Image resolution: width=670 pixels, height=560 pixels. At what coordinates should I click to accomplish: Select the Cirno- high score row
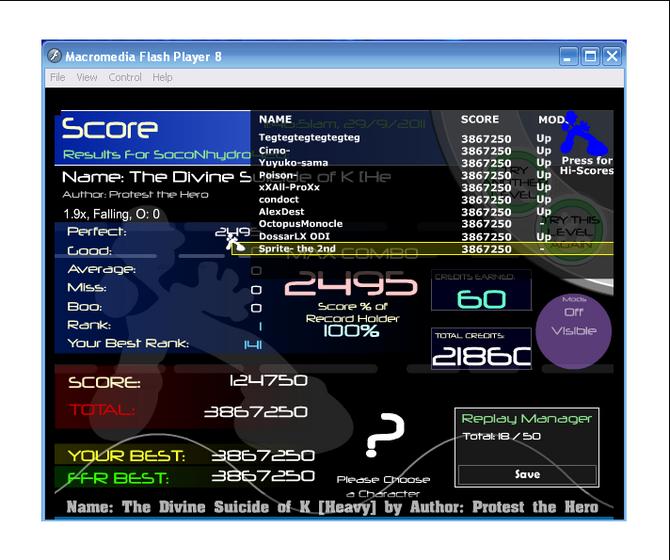coord(404,150)
